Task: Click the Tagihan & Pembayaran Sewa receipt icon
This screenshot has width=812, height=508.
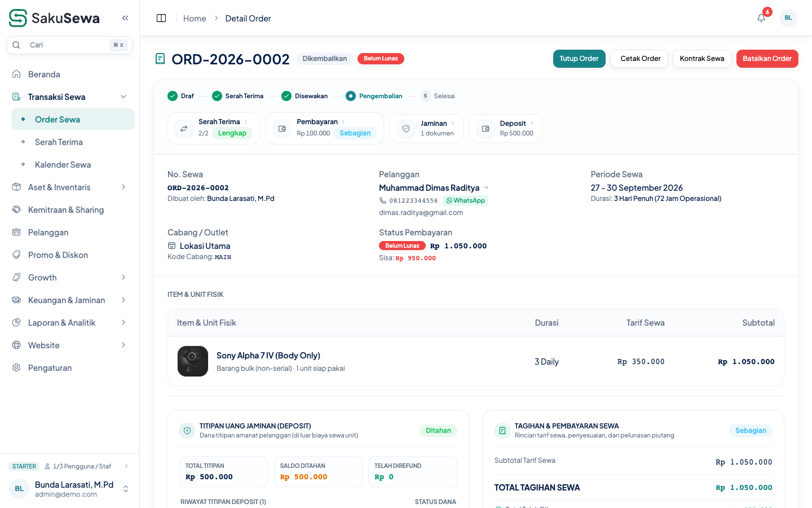Action: (x=502, y=431)
